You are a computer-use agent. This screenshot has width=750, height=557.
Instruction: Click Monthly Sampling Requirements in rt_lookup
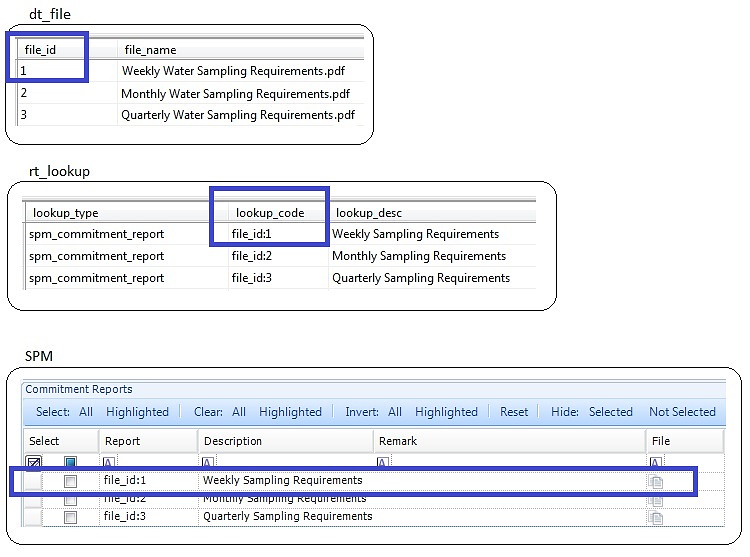pos(419,256)
